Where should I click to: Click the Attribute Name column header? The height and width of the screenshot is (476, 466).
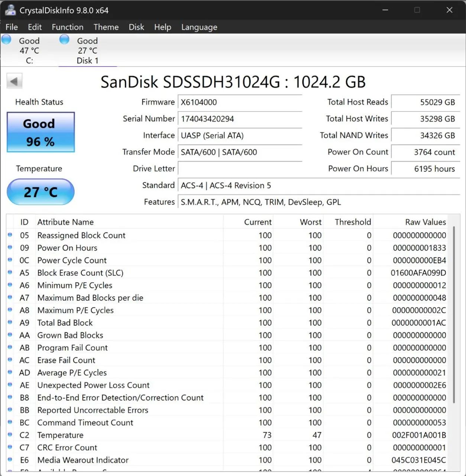[x=129, y=222]
